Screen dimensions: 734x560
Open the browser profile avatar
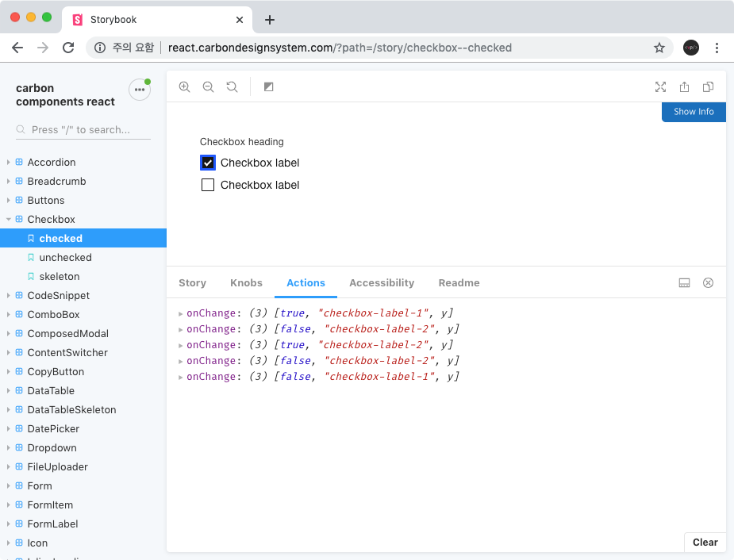[x=691, y=48]
